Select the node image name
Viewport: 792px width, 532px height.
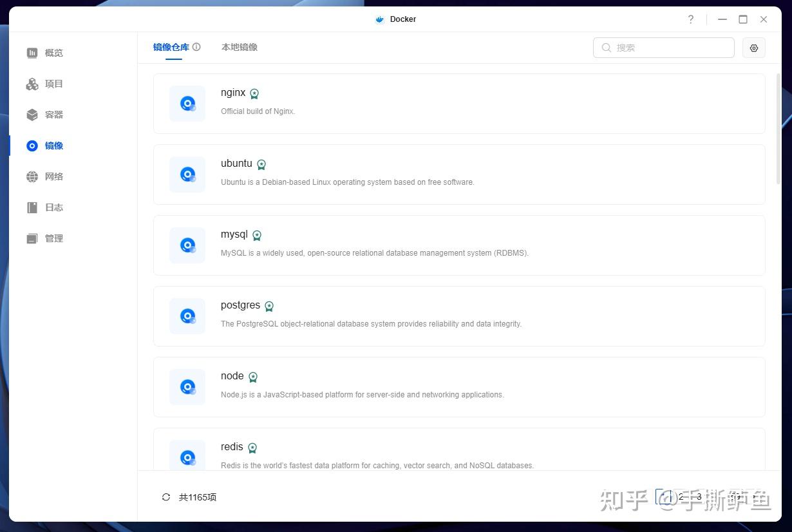(232, 376)
